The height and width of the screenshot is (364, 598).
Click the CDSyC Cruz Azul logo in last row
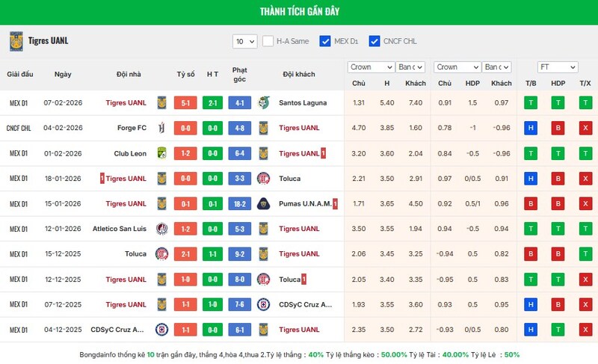click(161, 330)
